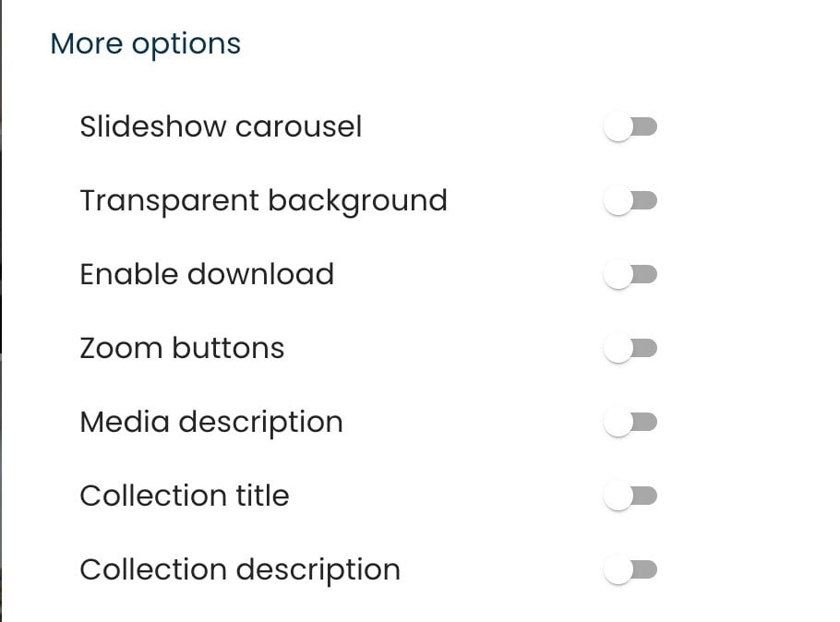Screen dimensions: 840x622
Task: Click the Slideshow carousel label
Action: pos(222,126)
